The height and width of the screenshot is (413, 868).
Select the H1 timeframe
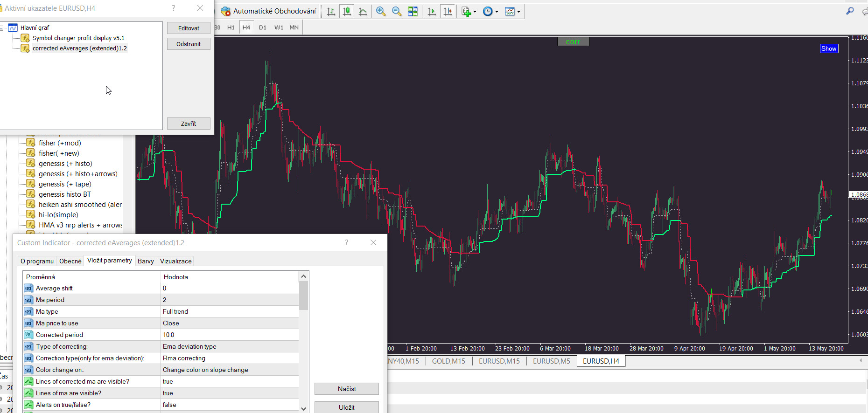231,28
